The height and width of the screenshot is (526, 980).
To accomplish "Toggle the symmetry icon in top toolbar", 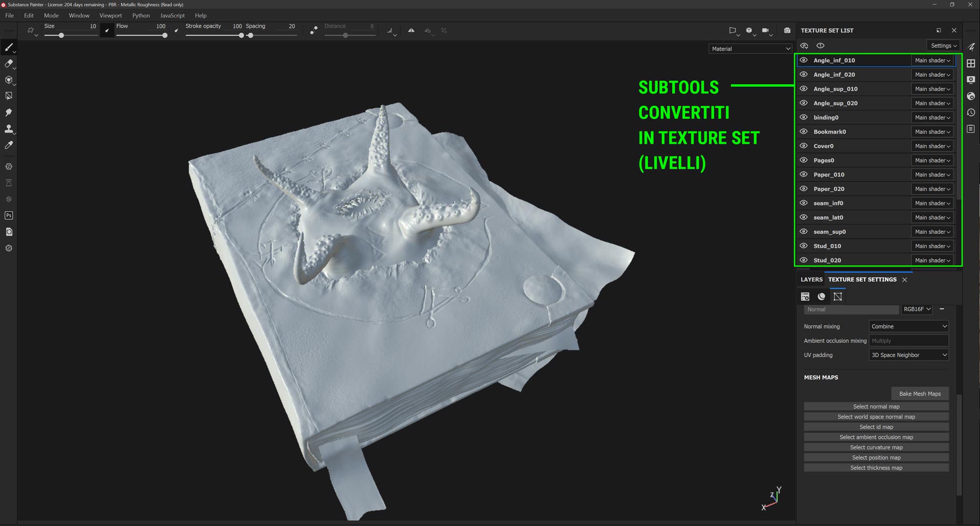I will tap(411, 30).
